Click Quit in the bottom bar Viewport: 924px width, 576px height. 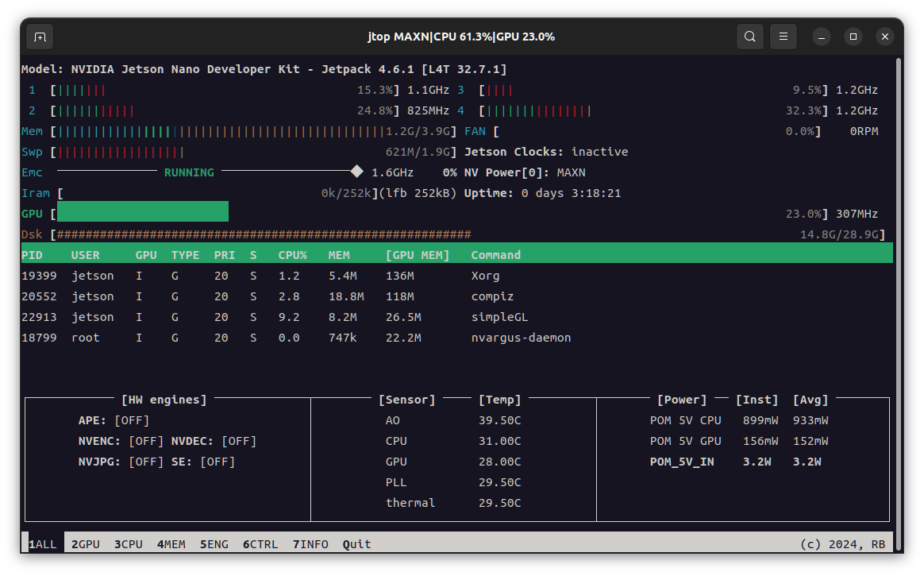click(x=356, y=544)
